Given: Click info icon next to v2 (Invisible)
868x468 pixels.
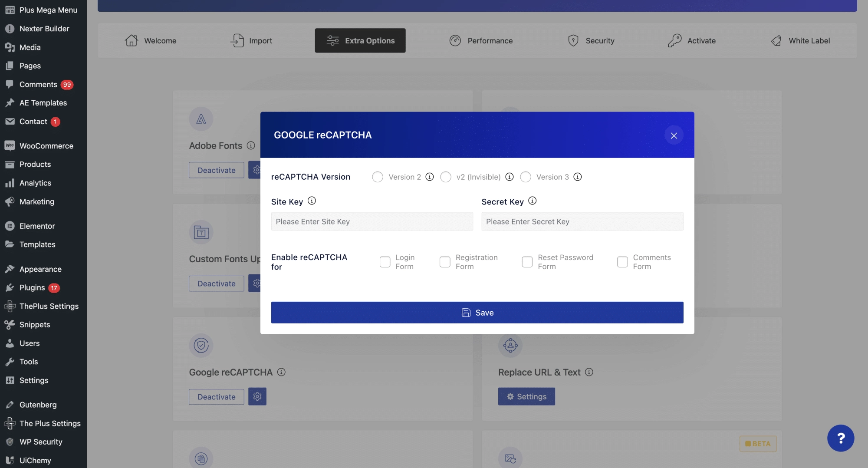Looking at the screenshot, I should click(x=510, y=177).
